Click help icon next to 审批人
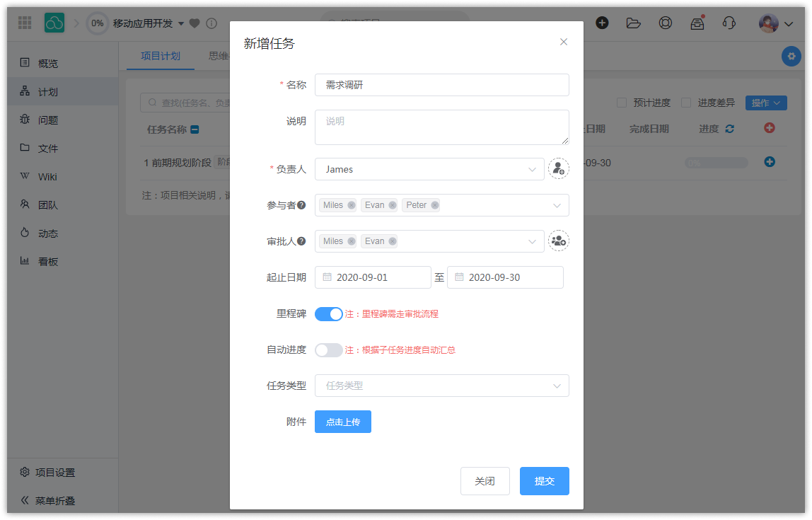Image resolution: width=812 pixels, height=520 pixels. point(301,241)
